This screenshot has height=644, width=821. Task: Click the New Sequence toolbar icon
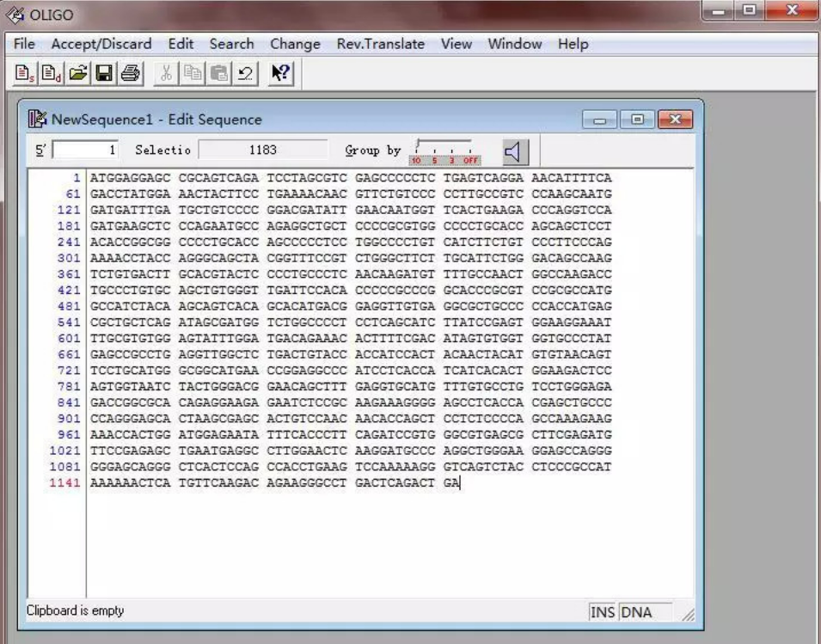[25, 73]
